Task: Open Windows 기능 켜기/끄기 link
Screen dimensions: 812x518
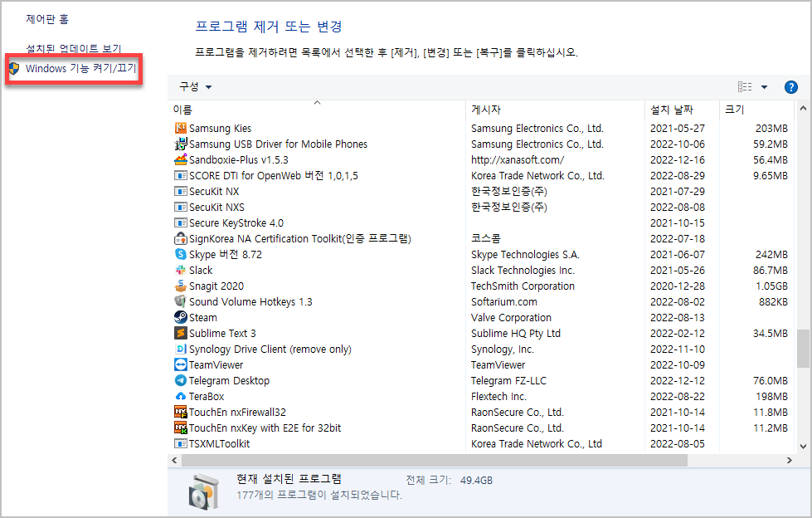Action: 80,68
